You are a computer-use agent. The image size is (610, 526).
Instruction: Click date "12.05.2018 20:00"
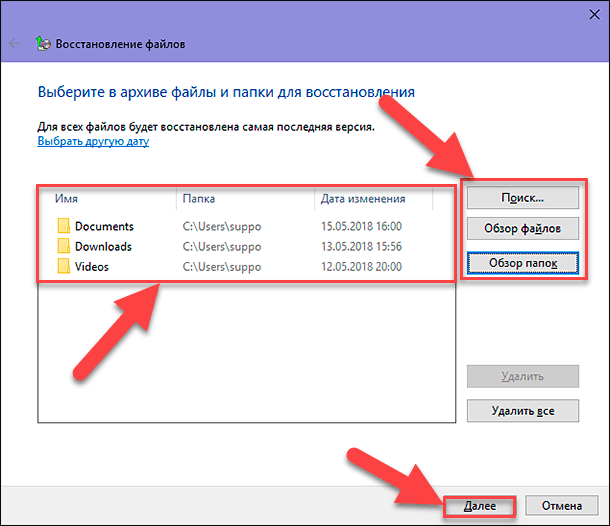pos(361,267)
